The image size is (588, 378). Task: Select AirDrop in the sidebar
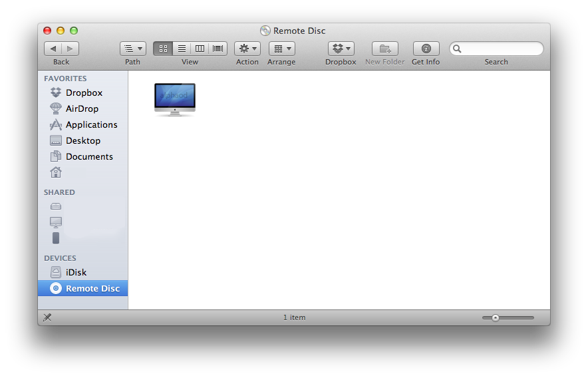[x=83, y=109]
